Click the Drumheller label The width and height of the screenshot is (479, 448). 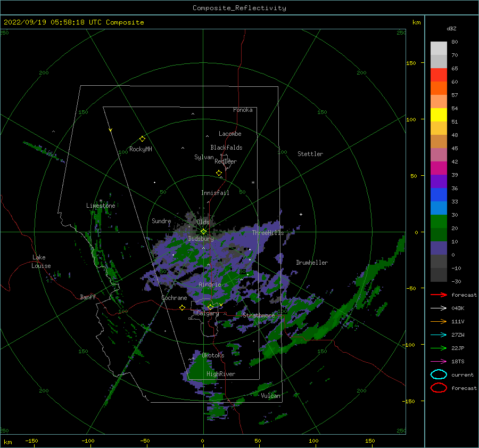(312, 263)
